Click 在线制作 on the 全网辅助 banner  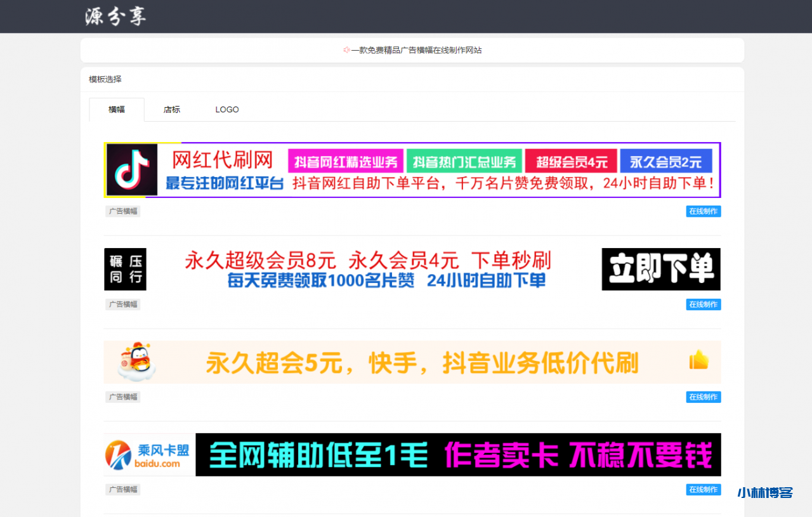coord(704,489)
